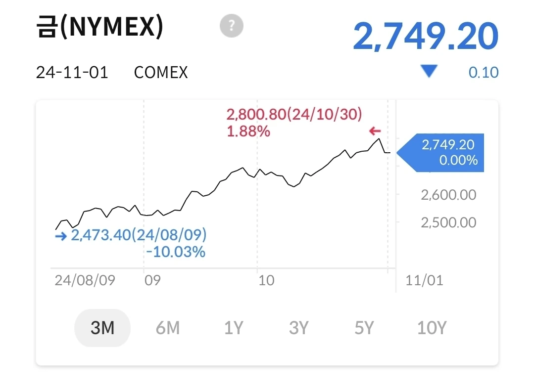Open the 10Y chart range
The image size is (534, 392).
click(x=432, y=328)
